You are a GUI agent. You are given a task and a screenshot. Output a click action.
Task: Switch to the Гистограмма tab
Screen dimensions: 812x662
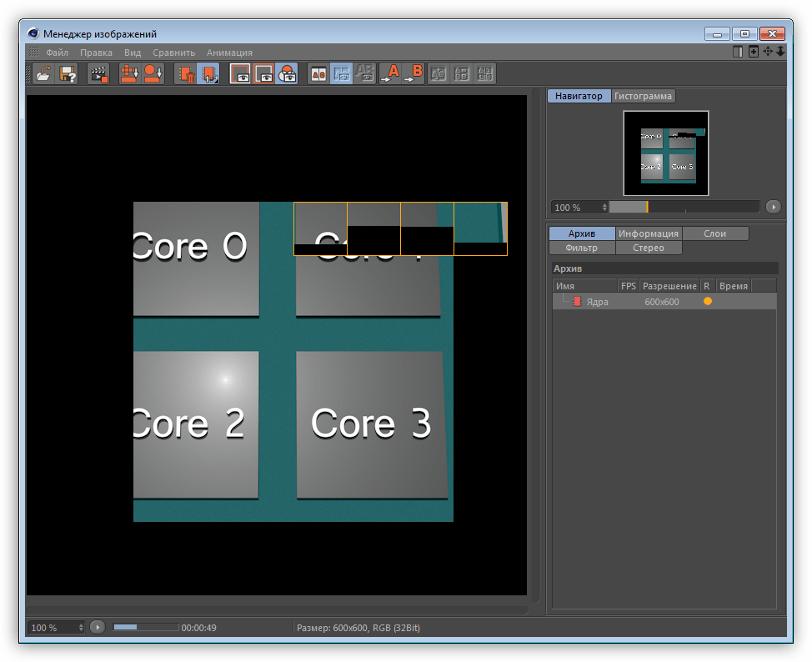point(643,96)
